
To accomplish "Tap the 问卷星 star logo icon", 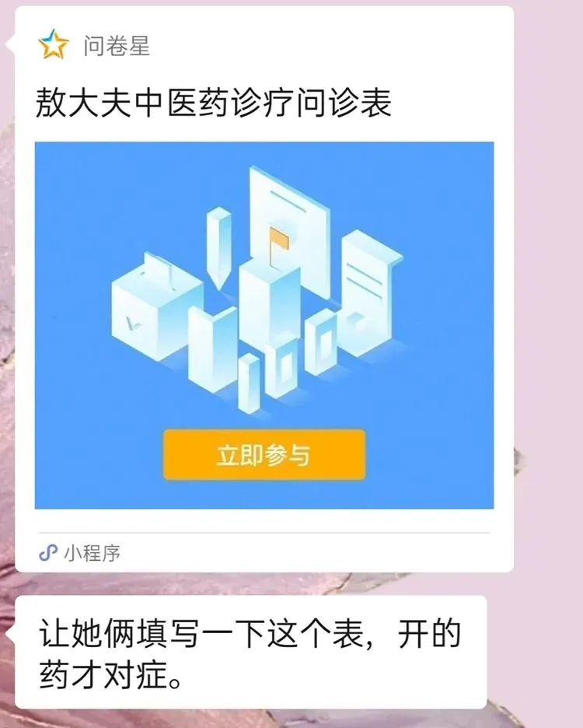I will (x=54, y=44).
